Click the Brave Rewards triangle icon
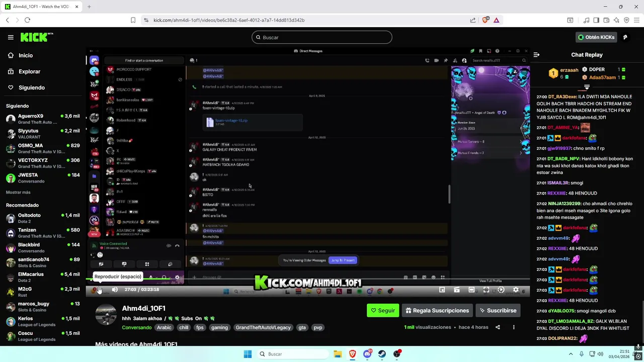Image resolution: width=644 pixels, height=362 pixels. [497, 20]
